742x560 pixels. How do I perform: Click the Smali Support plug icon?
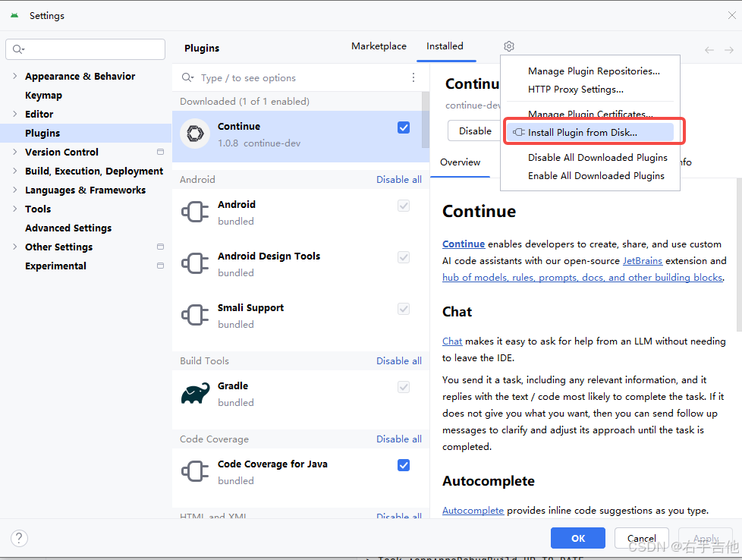(195, 315)
